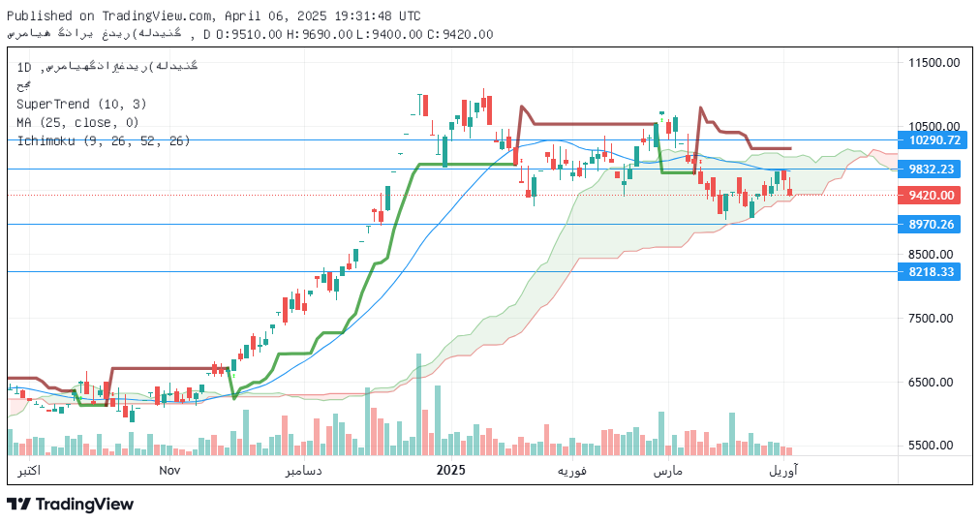The height and width of the screenshot is (524, 980).
Task: Click the 10290.72 price level label
Action: [934, 140]
